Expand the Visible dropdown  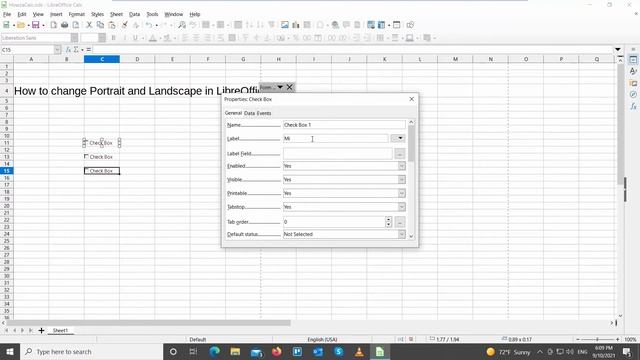click(402, 180)
